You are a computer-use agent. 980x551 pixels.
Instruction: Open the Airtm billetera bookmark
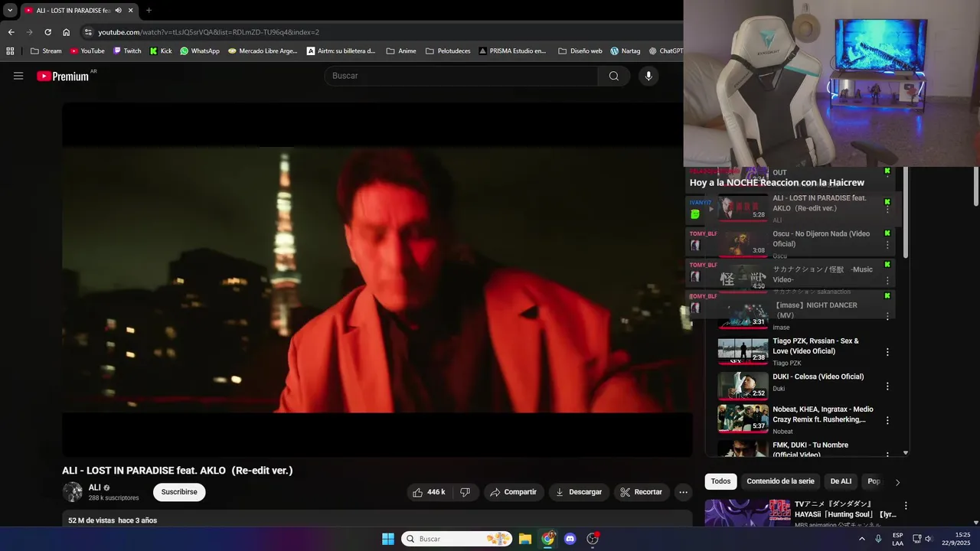click(x=341, y=51)
